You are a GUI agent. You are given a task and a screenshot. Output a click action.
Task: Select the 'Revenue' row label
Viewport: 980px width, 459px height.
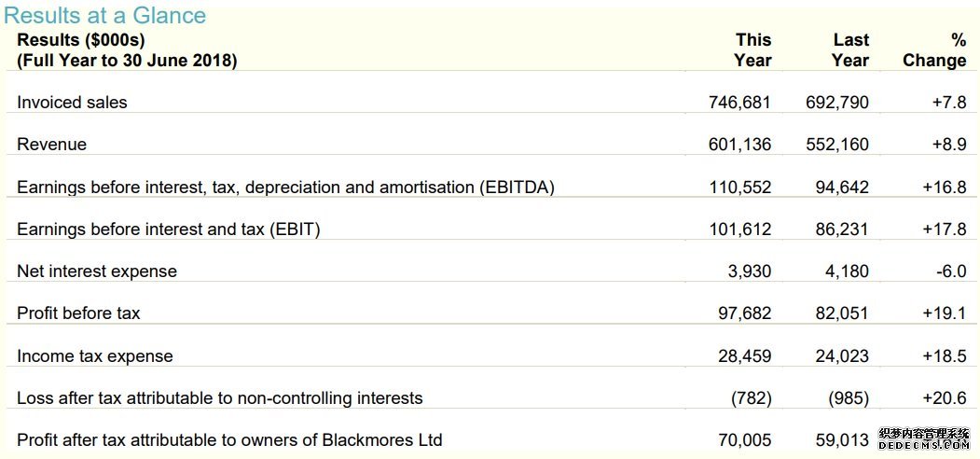52,145
